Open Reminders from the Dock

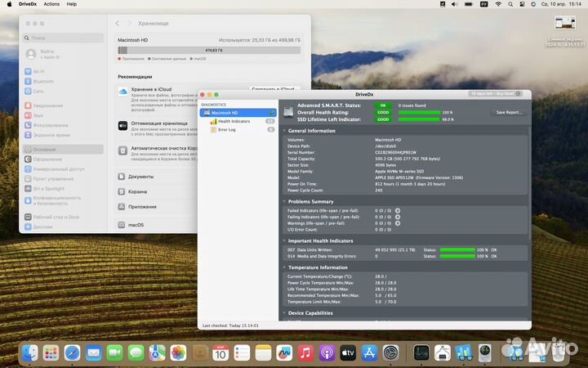[242, 353]
